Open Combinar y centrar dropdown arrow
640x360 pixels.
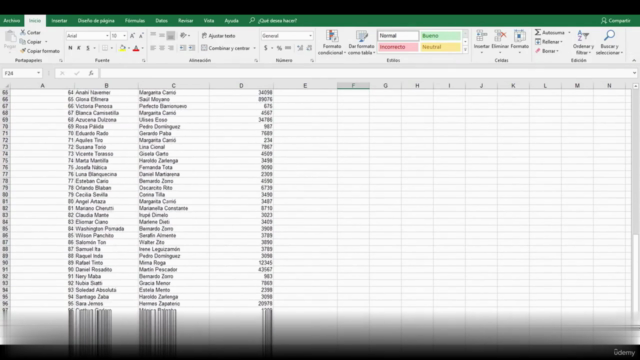click(255, 48)
